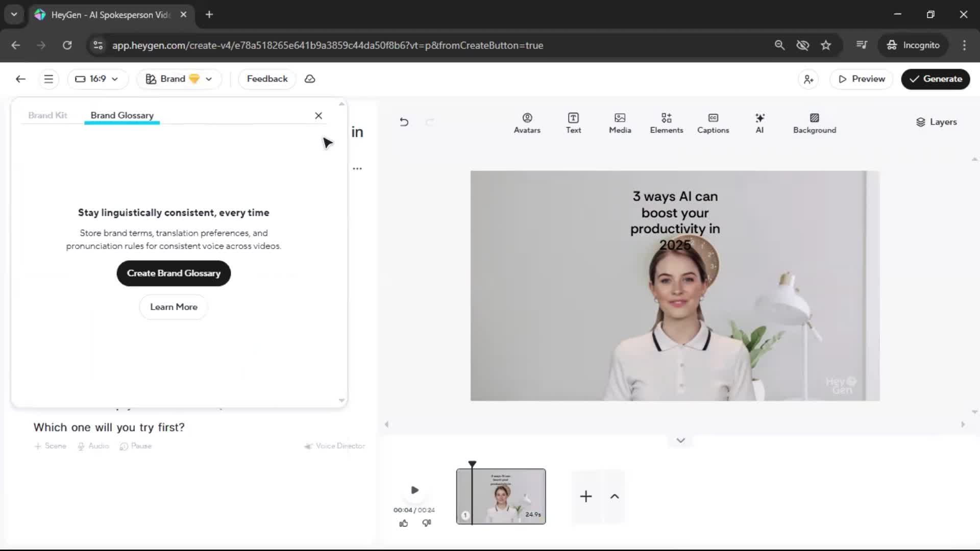Screen dimensions: 980x551
Task: Click Create Brand Glossary button
Action: [x=174, y=273]
